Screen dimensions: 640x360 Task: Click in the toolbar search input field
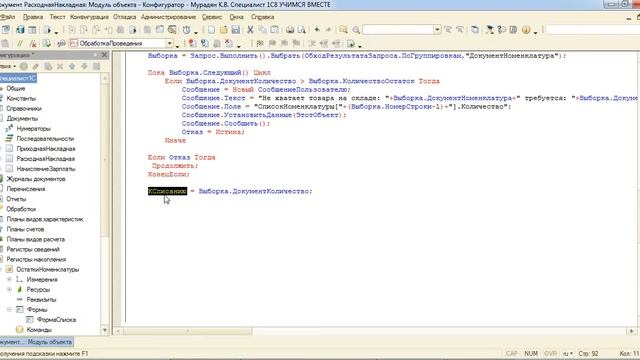coord(398,30)
